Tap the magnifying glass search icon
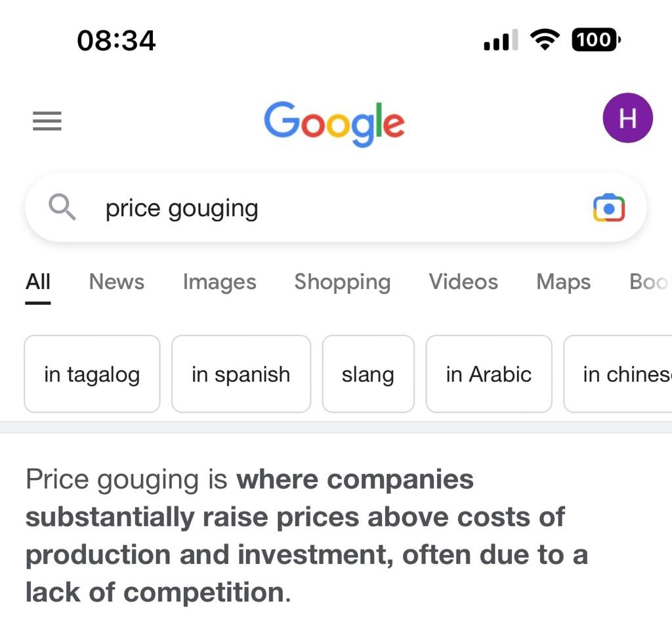 point(62,208)
